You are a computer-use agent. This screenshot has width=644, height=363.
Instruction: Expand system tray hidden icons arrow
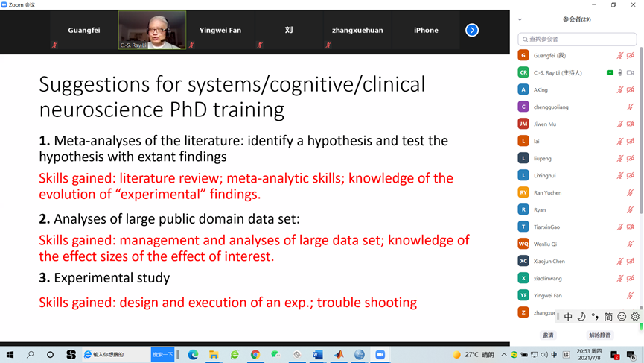504,355
